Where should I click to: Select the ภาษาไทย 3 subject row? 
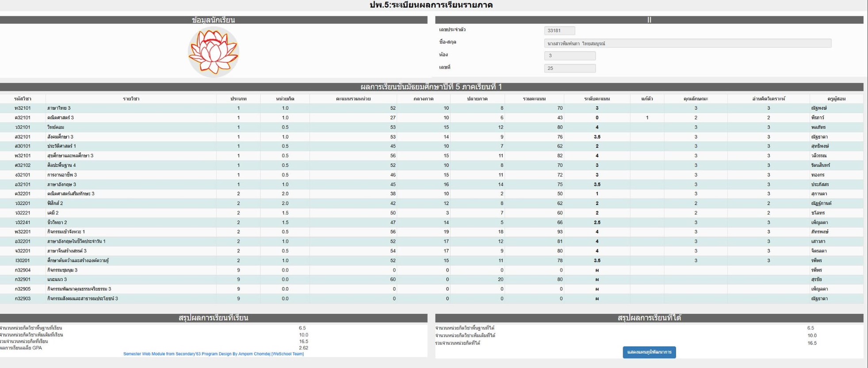point(59,108)
